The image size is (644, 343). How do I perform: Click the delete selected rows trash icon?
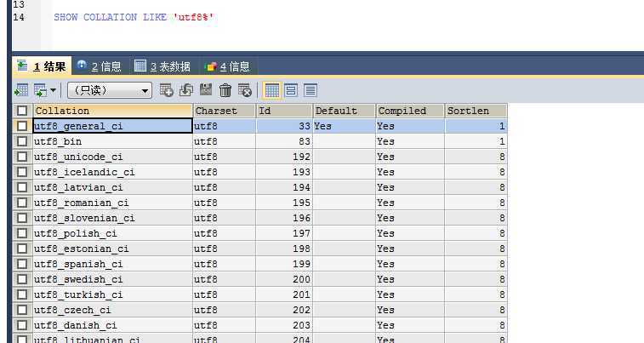pyautogui.click(x=225, y=90)
